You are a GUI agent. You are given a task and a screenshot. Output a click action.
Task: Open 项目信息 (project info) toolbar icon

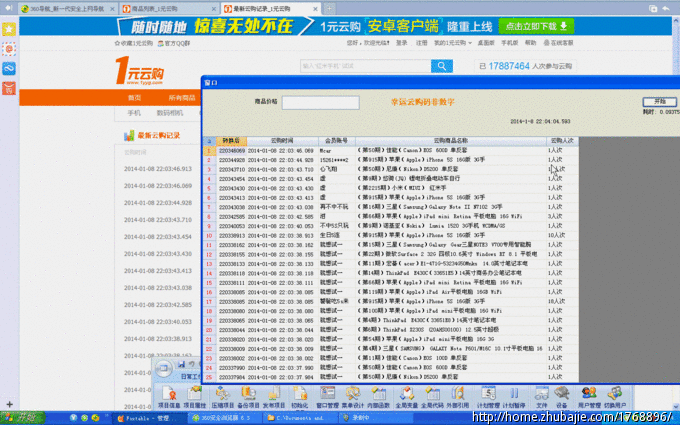point(169,397)
